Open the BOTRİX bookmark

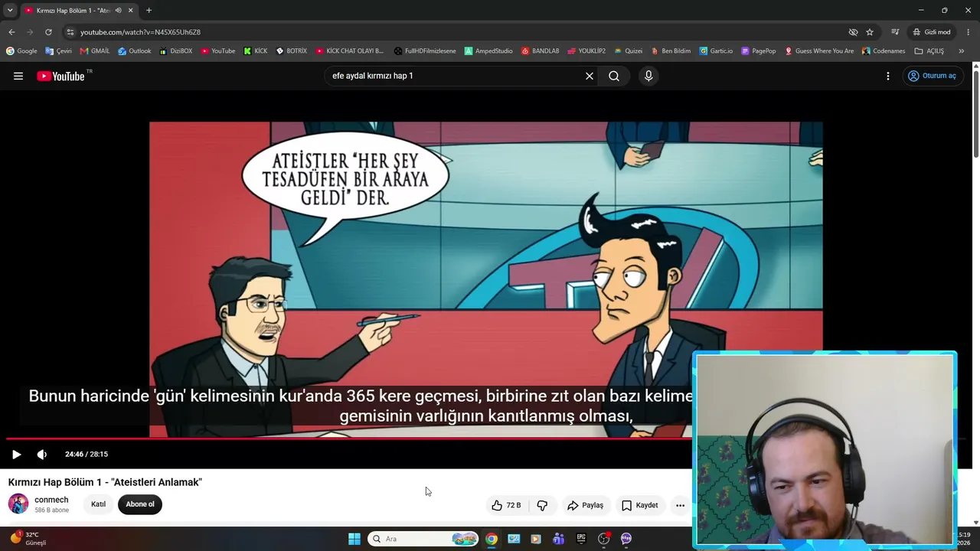(292, 51)
